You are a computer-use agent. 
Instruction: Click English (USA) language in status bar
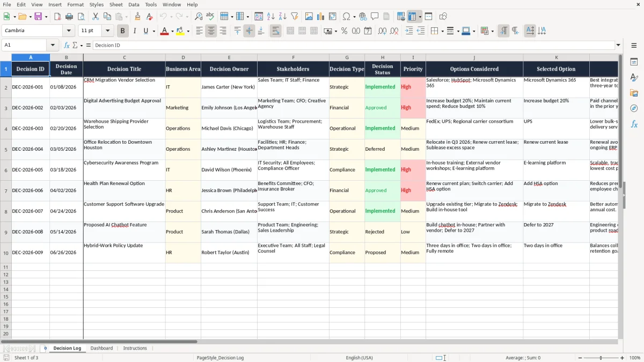click(359, 358)
